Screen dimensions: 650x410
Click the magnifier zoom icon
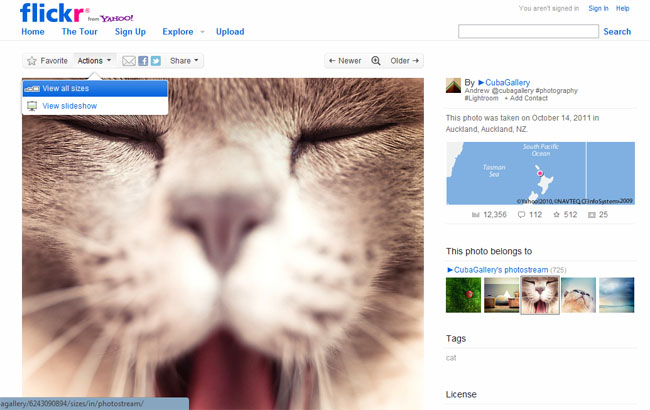tap(376, 61)
